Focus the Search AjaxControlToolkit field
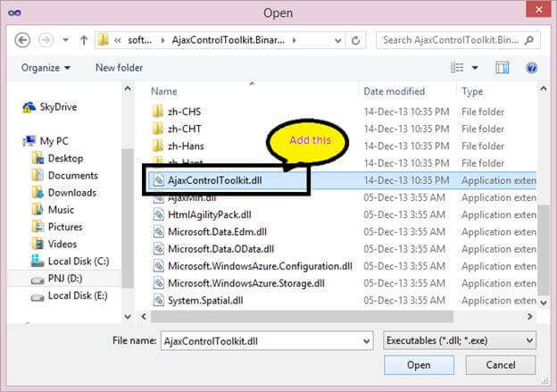Viewport: 557px width, 392px height. tap(458, 40)
